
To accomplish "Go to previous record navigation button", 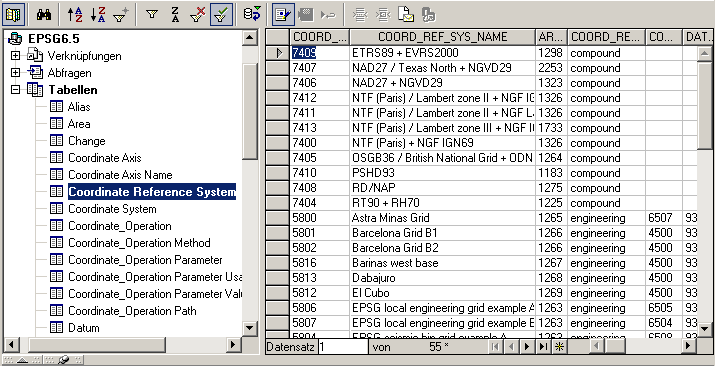I will pyautogui.click(x=511, y=347).
